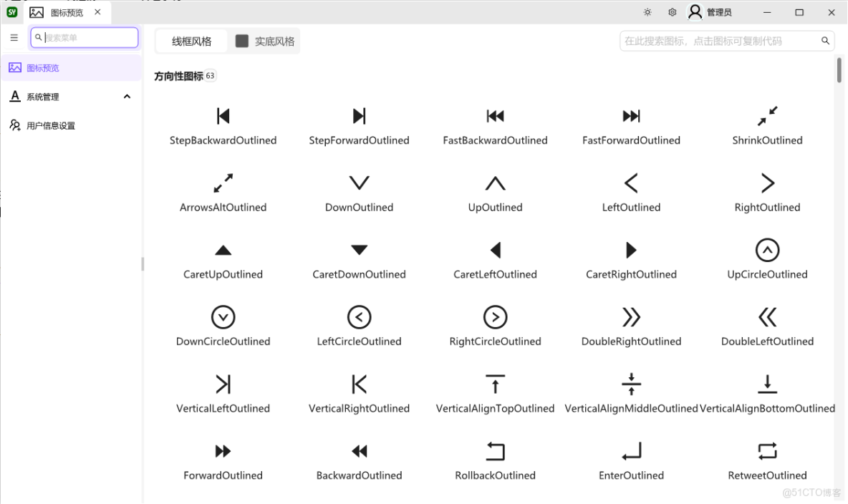The height and width of the screenshot is (504, 848).
Task: Click the StepBackwardOutlined icon
Action: coord(223,116)
